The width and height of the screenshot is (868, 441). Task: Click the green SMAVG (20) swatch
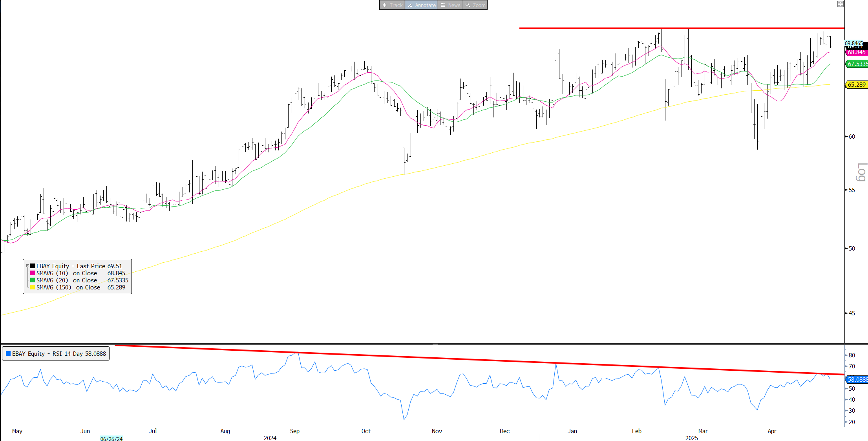tap(33, 280)
